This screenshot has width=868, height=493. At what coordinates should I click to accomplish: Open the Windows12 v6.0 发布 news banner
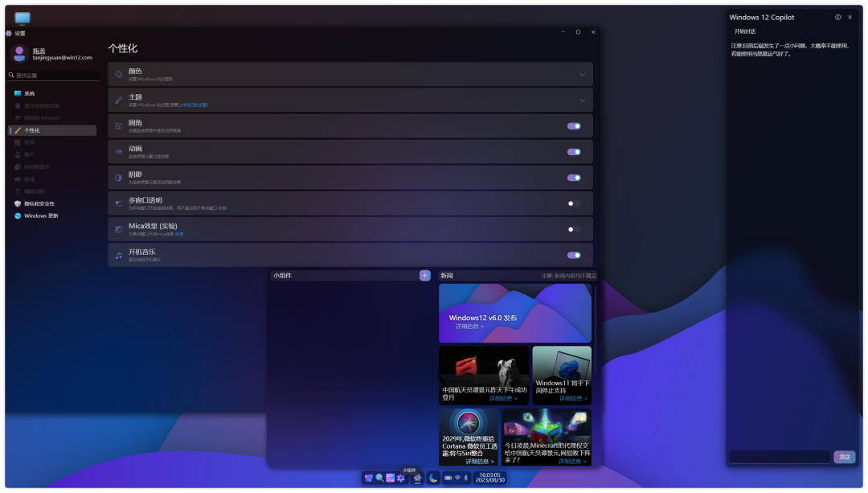point(515,313)
